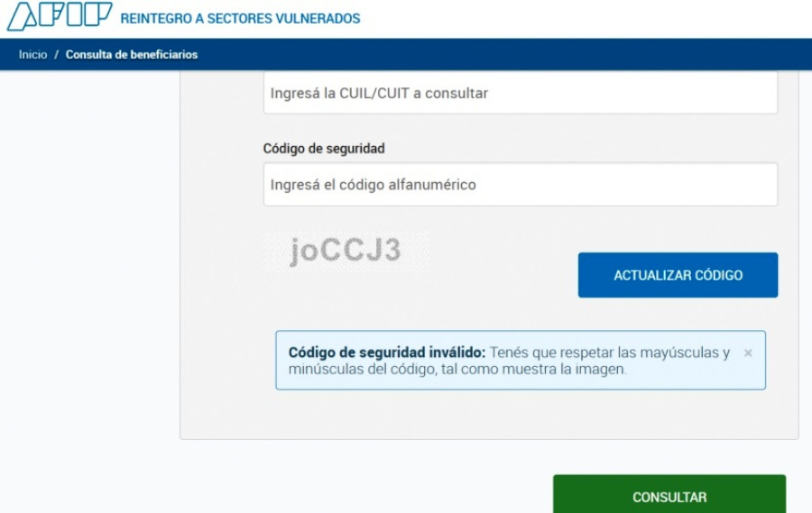The width and height of the screenshot is (812, 513).
Task: Submit the query with CONSULTAR button
Action: pyautogui.click(x=669, y=495)
